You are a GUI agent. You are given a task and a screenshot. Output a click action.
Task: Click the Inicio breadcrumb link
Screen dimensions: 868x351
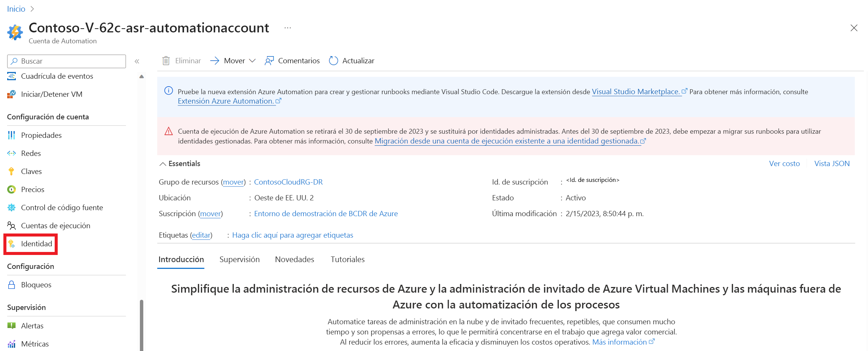click(16, 9)
